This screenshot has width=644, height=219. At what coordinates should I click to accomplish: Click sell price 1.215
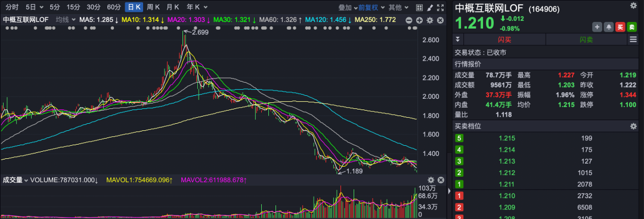click(507, 138)
